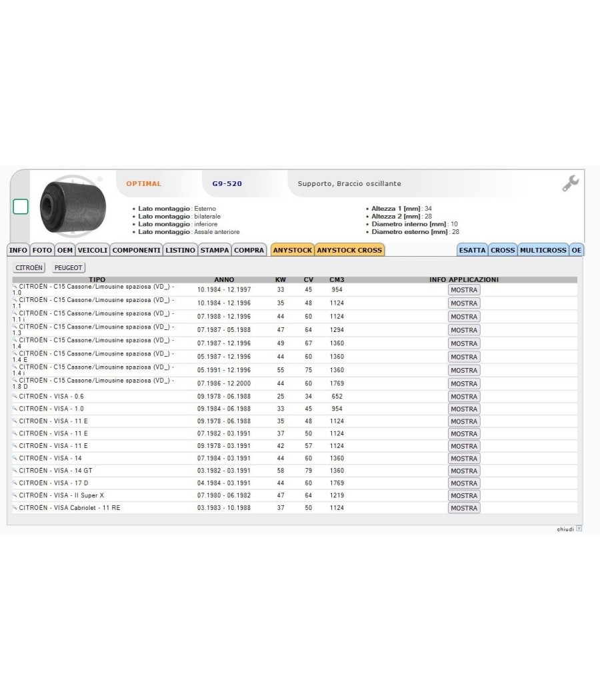Click the 652 CM3 value
Screen dimensions: 600x700
337,396
